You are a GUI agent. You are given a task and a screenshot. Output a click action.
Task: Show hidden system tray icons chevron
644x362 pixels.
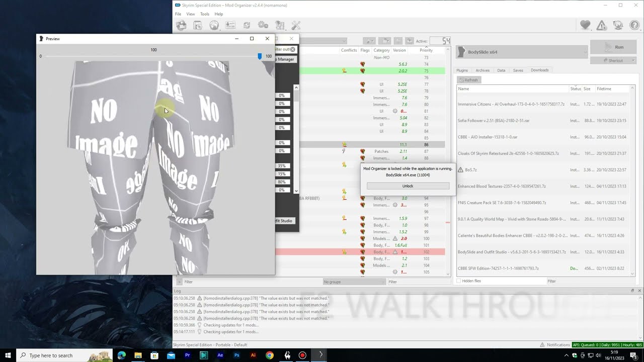point(566,355)
